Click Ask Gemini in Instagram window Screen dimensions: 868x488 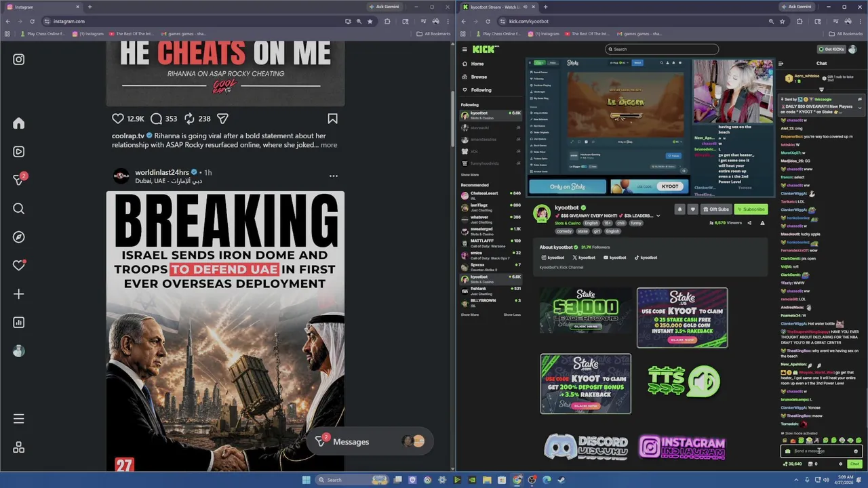(x=384, y=7)
